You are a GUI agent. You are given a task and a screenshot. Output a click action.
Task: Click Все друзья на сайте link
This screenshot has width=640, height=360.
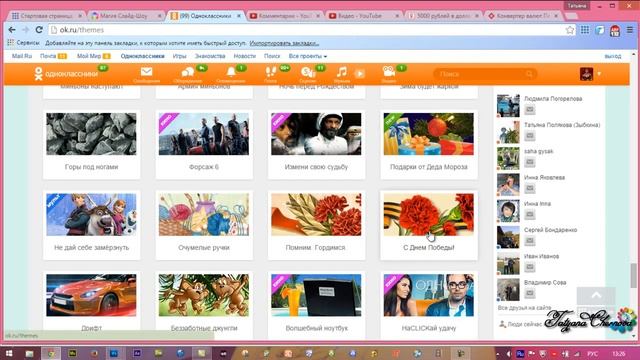point(524,308)
